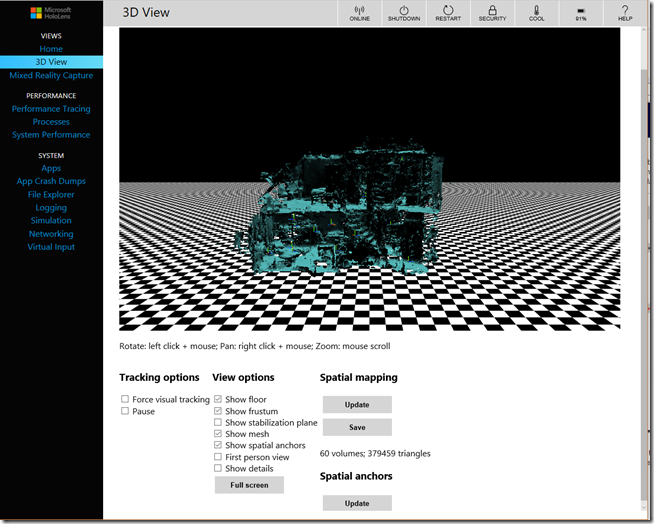The image size is (654, 524).
Task: Open File Explorer in sidebar
Action: (51, 194)
